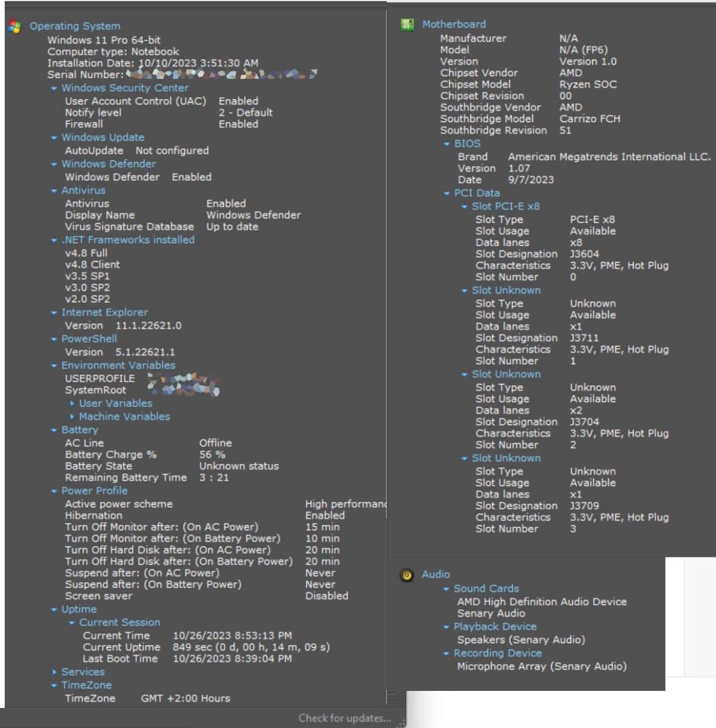
Task: Expand the Services section
Action: [54, 673]
